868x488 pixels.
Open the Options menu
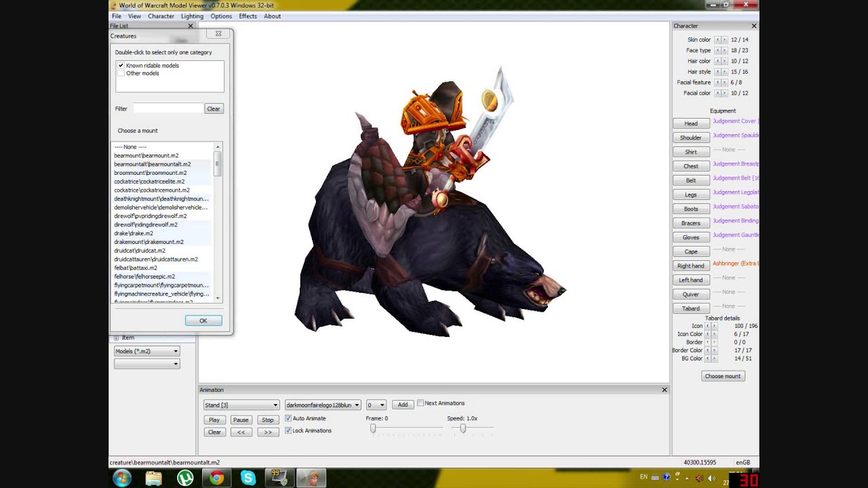(x=221, y=16)
